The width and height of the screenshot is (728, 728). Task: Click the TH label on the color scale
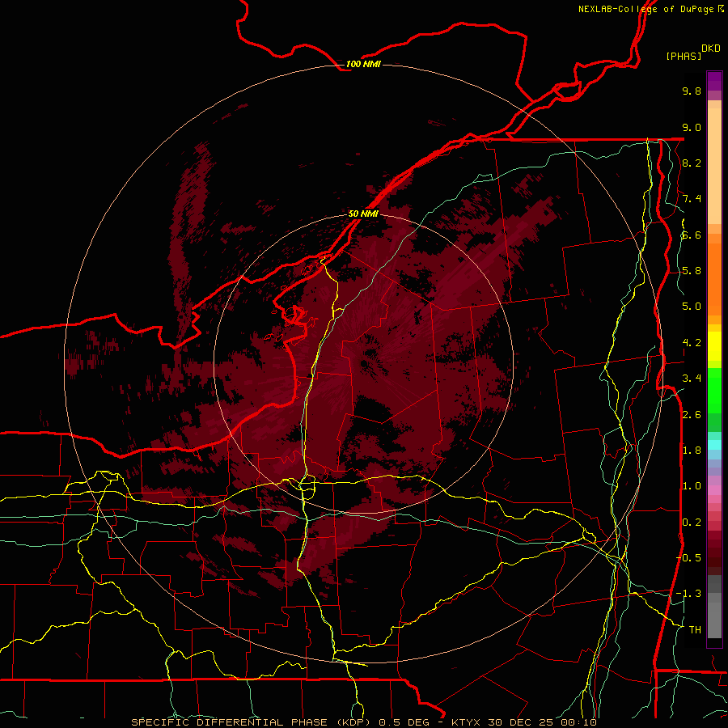(695, 630)
